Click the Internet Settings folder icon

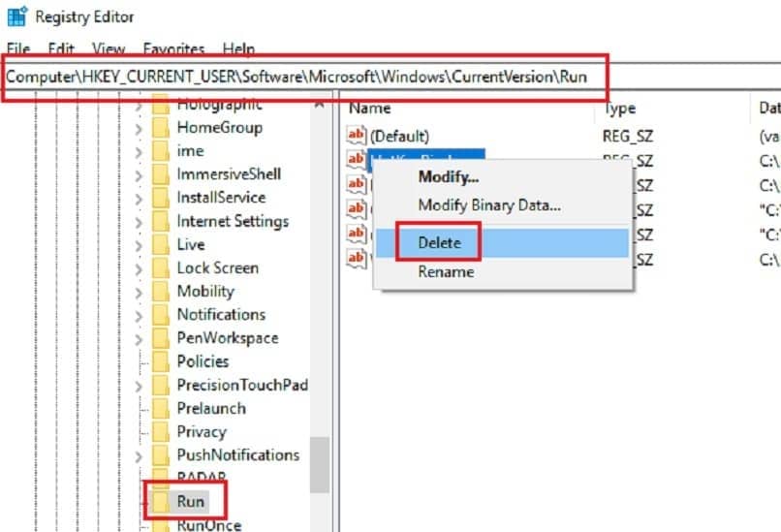click(162, 222)
